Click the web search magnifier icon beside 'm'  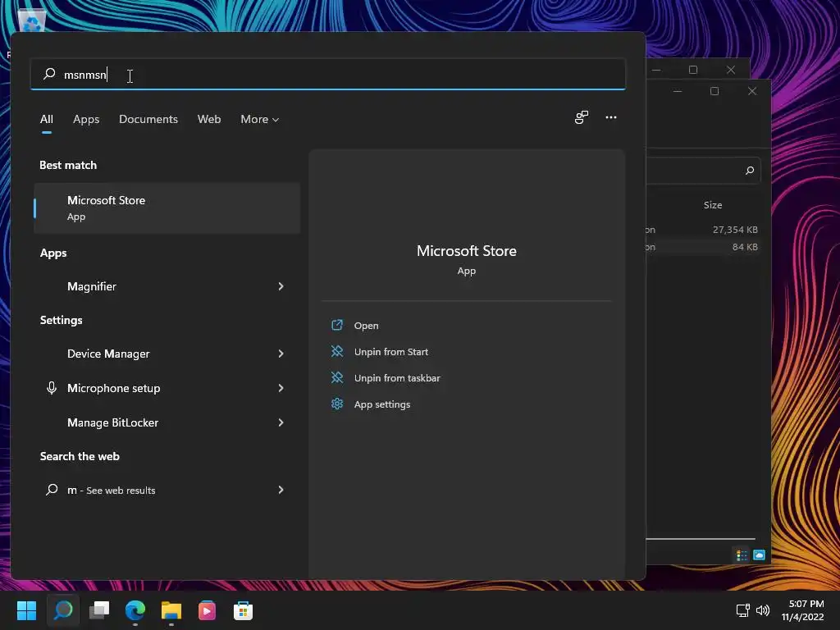52,490
